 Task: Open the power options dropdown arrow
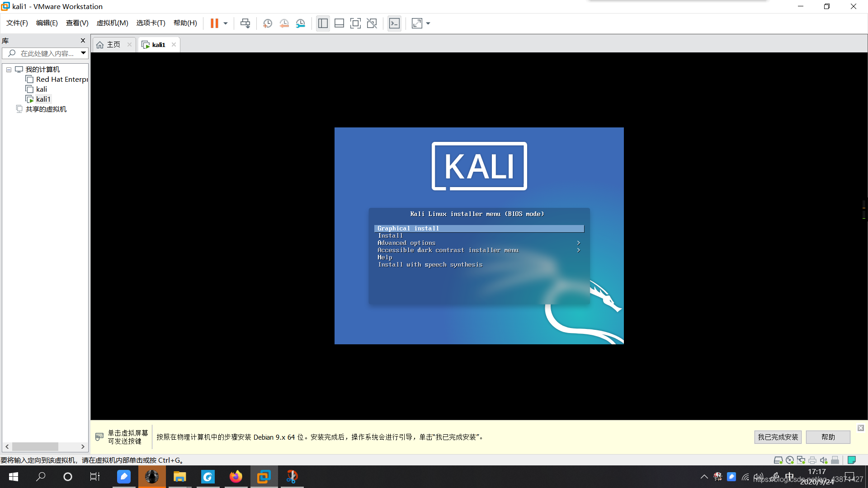(x=226, y=23)
